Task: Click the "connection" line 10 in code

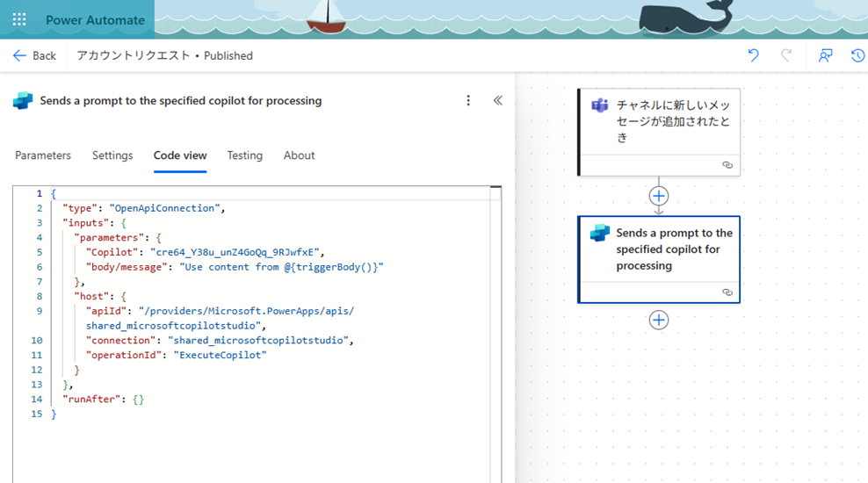Action: tap(220, 340)
